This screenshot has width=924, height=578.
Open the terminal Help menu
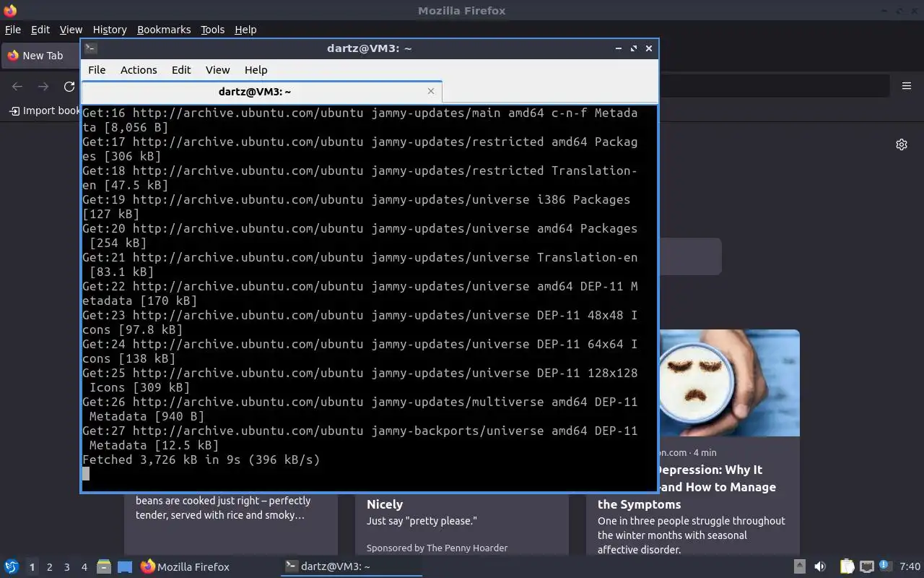[256, 70]
